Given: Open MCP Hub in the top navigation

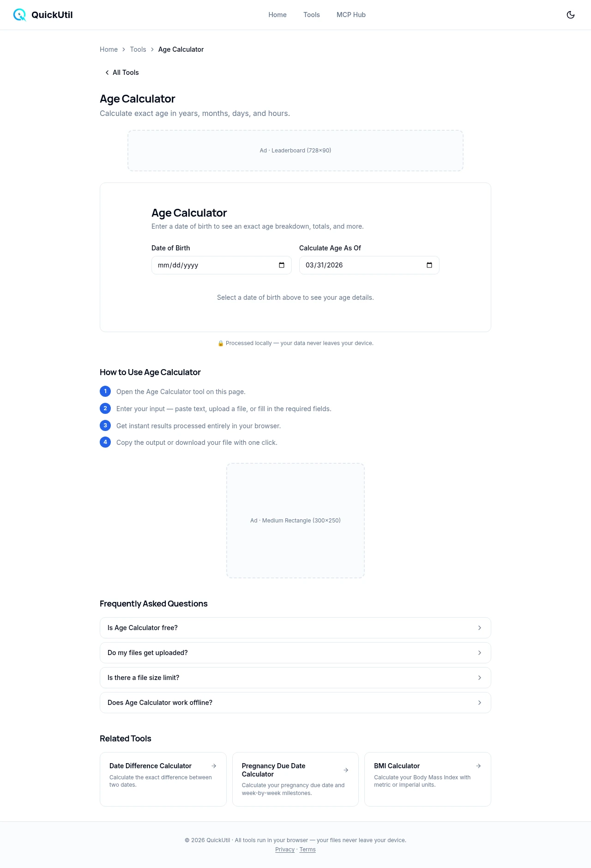Looking at the screenshot, I should pos(351,15).
